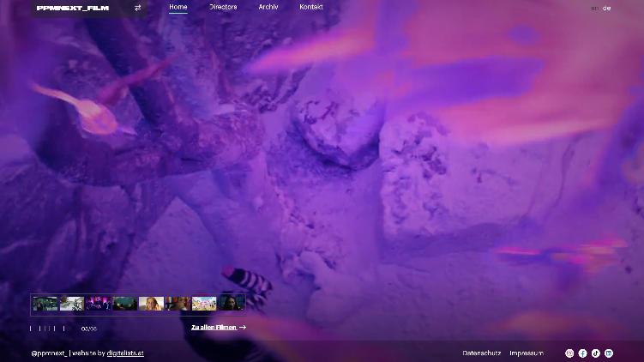Open the Datenschutz link
Screen dimensions: 644x362
click(x=481, y=353)
